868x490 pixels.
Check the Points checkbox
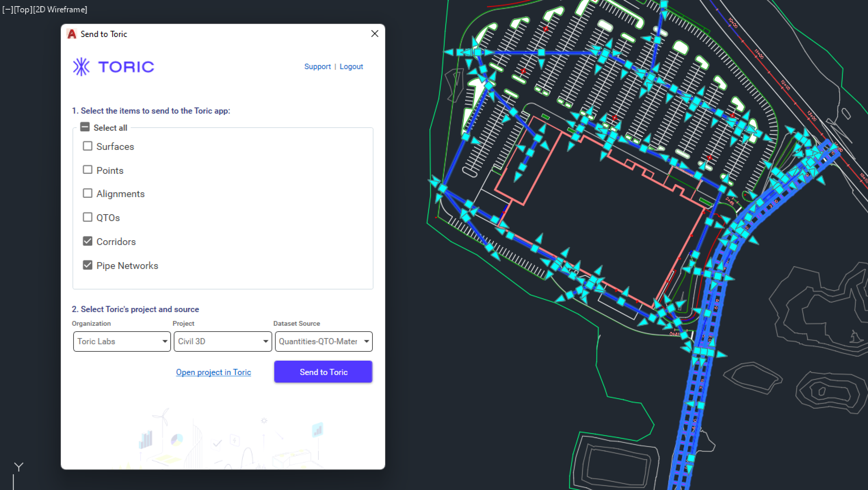coord(88,169)
